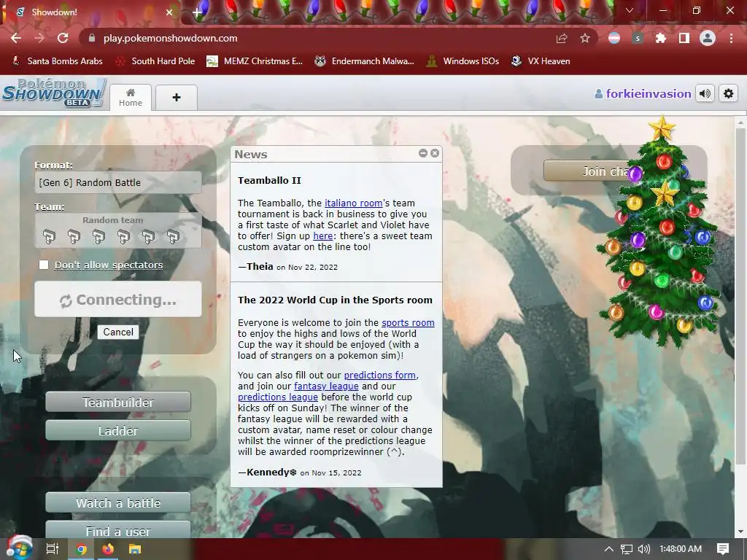Cancel the connecting battle search
747x560 pixels.
(118, 332)
